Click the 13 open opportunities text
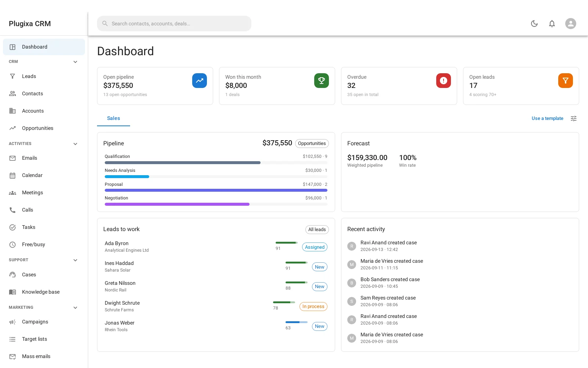The height and width of the screenshot is (368, 588). coord(125,95)
